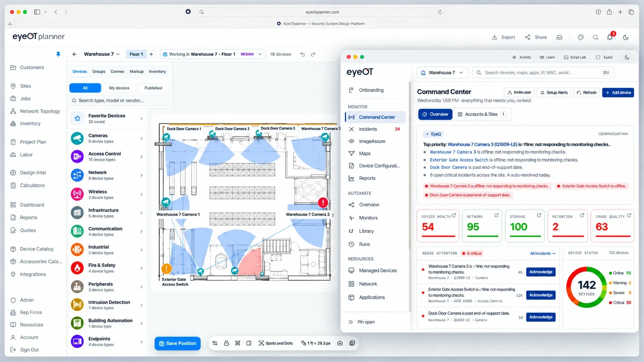Click the back arrow beside Warehouse 7

(x=75, y=54)
